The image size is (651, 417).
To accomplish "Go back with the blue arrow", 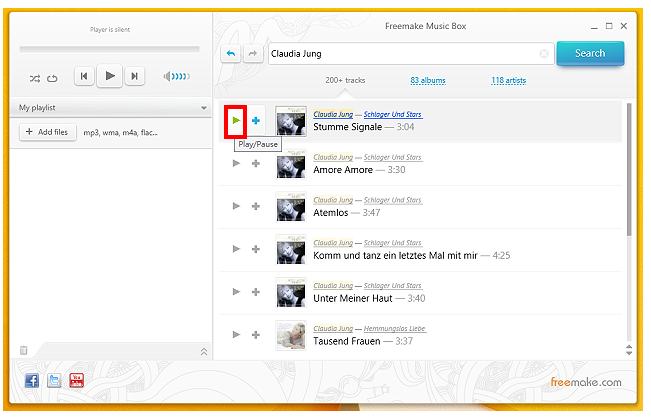I will point(231,54).
